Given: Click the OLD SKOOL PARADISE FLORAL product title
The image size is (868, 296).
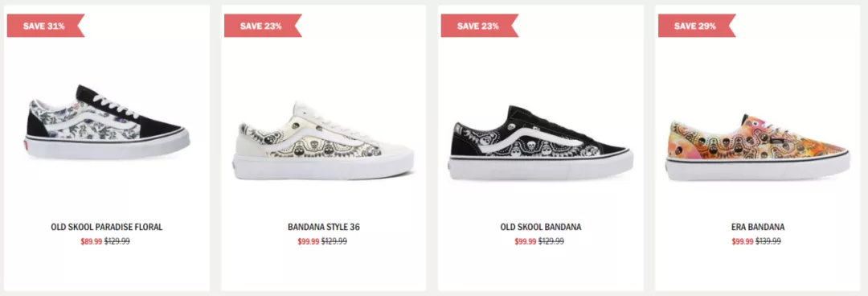Looking at the screenshot, I should pos(107,228).
